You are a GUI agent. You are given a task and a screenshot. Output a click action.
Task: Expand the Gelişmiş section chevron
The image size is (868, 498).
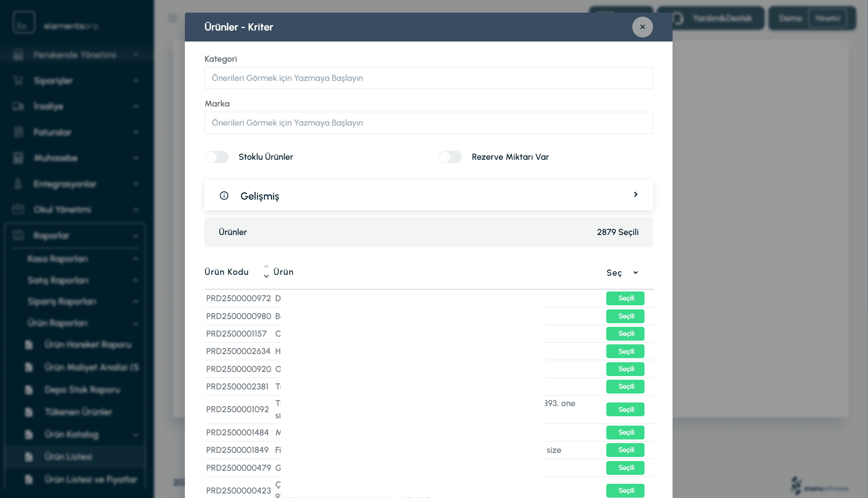[636, 195]
